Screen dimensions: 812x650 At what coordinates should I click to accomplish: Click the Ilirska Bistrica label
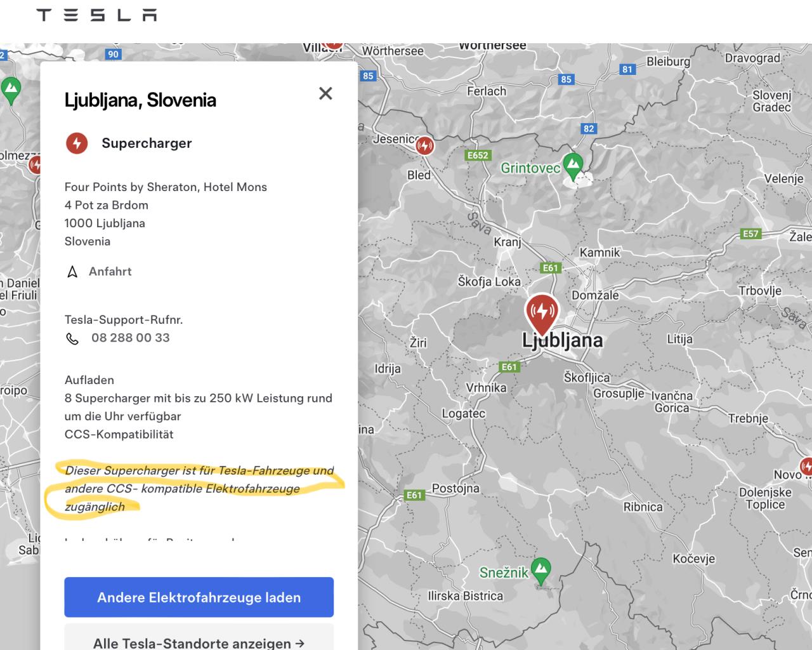pos(466,596)
